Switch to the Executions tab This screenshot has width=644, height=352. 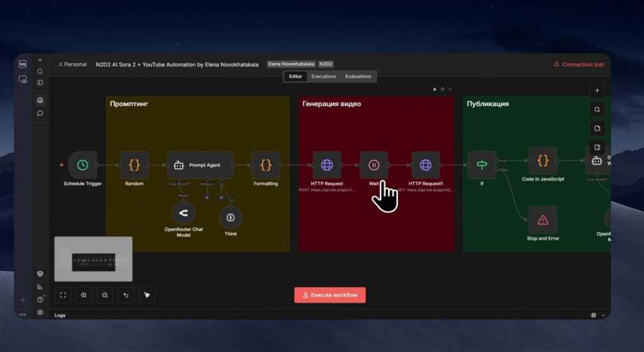324,77
